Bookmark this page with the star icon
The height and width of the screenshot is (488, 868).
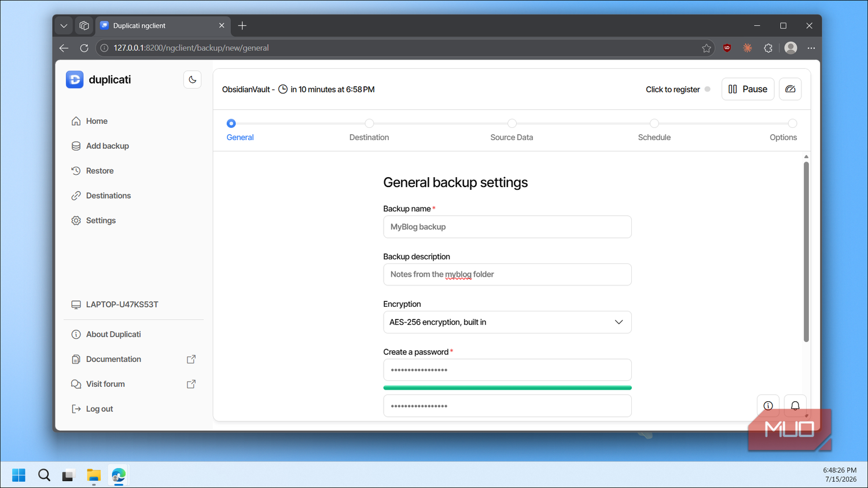[x=706, y=48]
